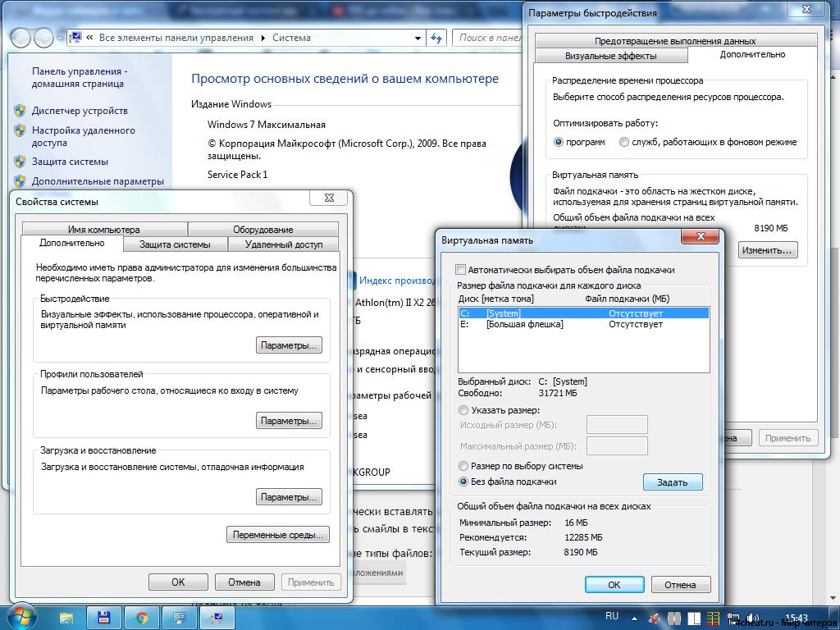Expand the breadcrumb arrow before Система
The width and height of the screenshot is (840, 630).
[263, 38]
